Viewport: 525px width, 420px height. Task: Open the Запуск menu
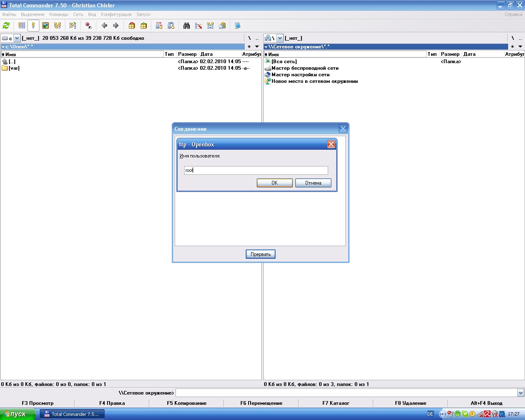point(144,14)
